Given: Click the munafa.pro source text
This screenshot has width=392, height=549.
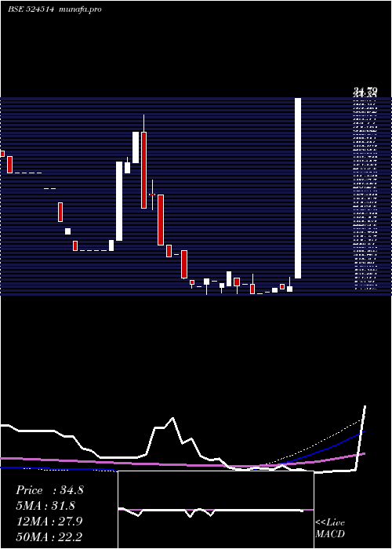Looking at the screenshot, I should point(81,9).
